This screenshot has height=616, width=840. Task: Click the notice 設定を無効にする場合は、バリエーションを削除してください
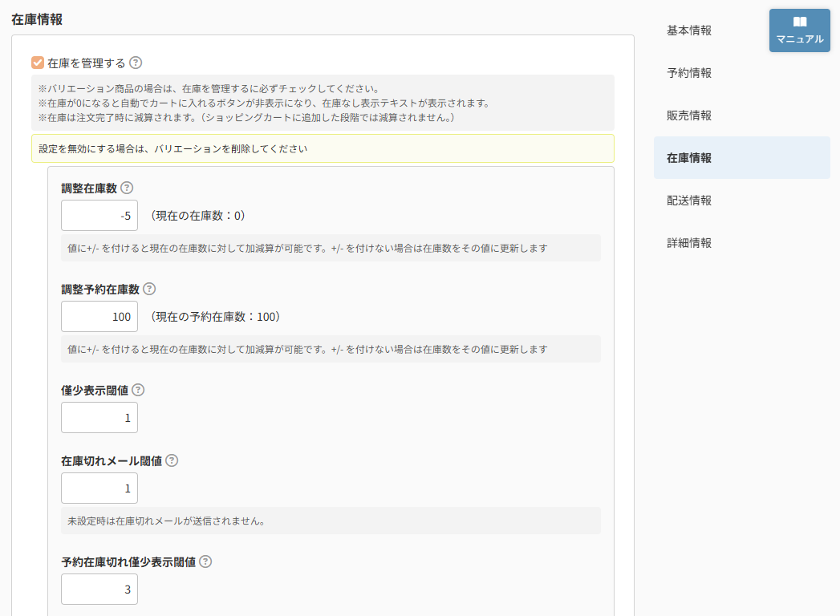[323, 148]
